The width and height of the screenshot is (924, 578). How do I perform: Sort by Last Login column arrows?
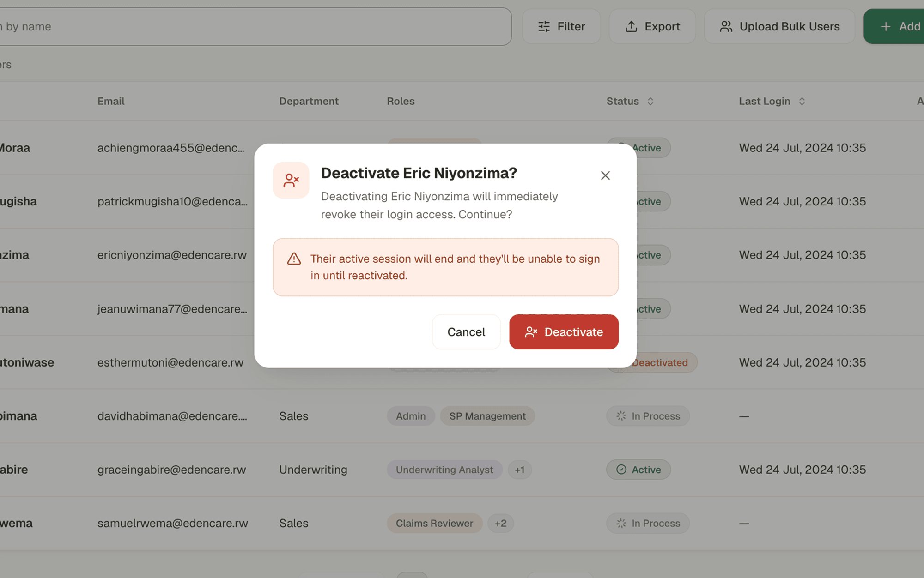(x=802, y=101)
